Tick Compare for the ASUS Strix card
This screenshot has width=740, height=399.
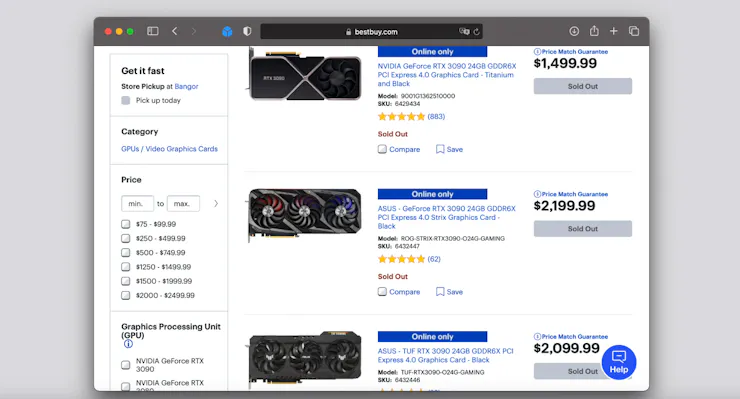tap(382, 292)
